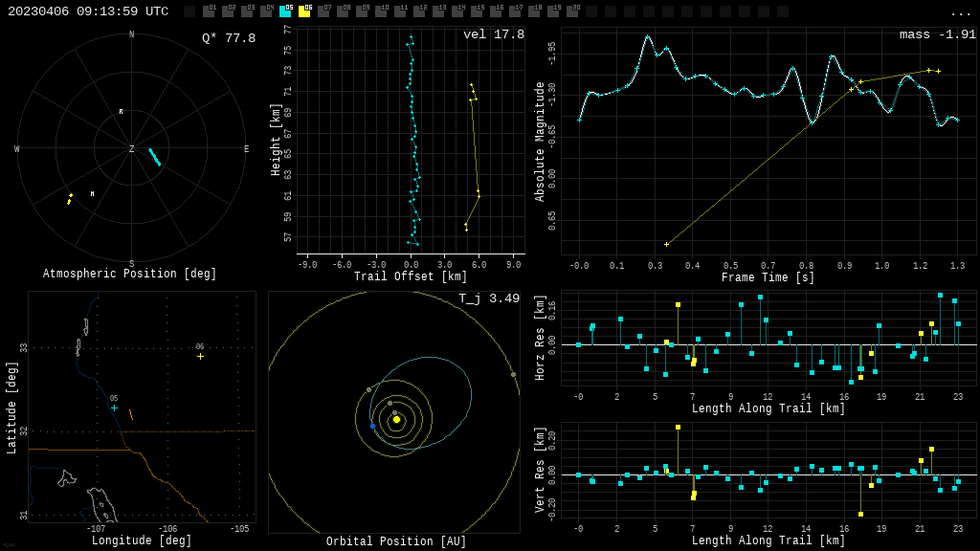
Task: Click the cyan meteor trail on sky plot
Action: click(154, 157)
